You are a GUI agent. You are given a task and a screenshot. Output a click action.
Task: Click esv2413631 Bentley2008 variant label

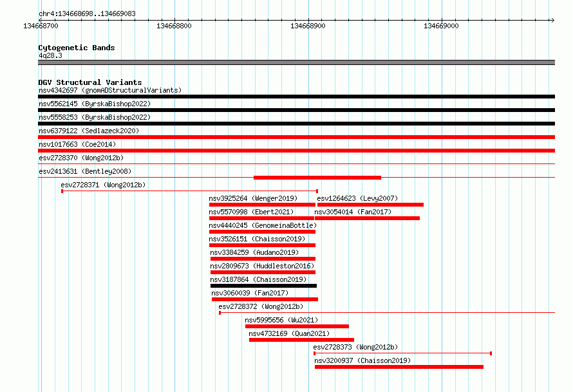[x=85, y=171]
